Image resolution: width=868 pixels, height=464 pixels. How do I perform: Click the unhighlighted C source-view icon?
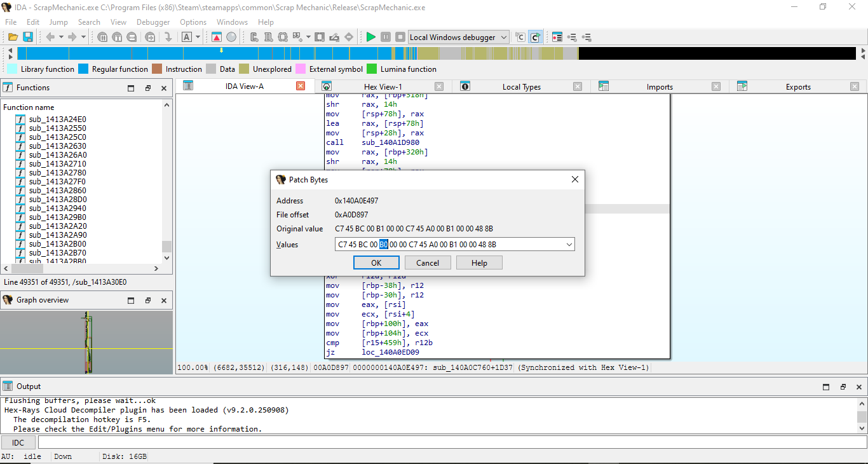(520, 37)
